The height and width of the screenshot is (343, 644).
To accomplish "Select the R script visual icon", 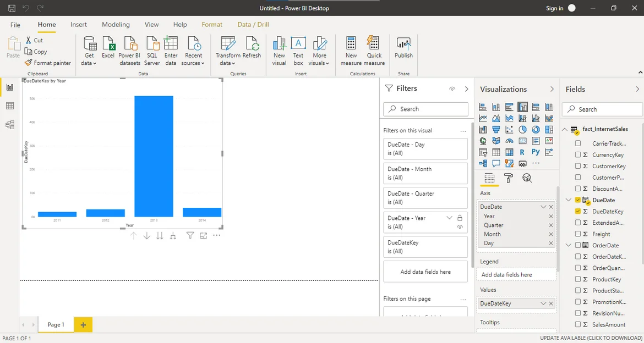I will (x=522, y=152).
